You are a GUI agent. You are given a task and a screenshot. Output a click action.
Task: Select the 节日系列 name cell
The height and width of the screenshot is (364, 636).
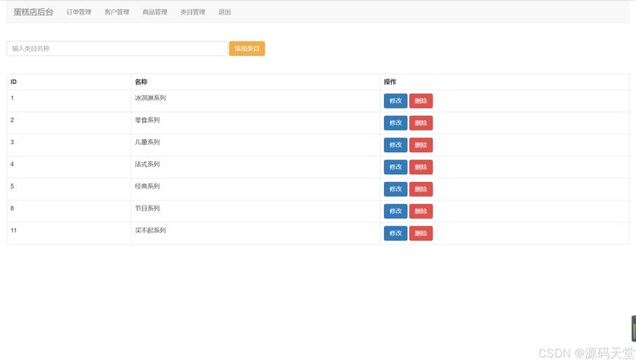256,211
